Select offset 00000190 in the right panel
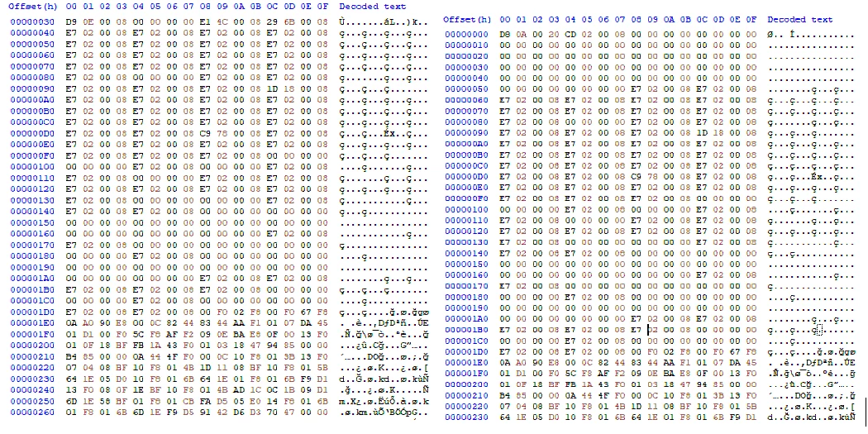Viewport: 868px width, 434px height. (x=467, y=308)
